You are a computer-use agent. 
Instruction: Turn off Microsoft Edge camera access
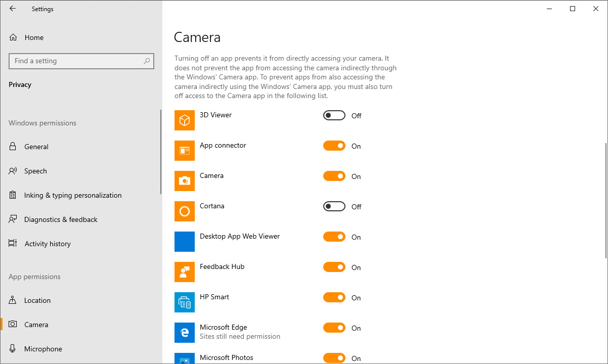[334, 328]
